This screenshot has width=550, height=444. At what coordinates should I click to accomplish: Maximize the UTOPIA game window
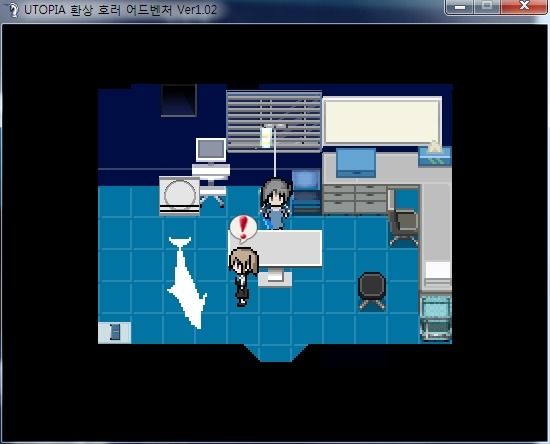(487, 7)
